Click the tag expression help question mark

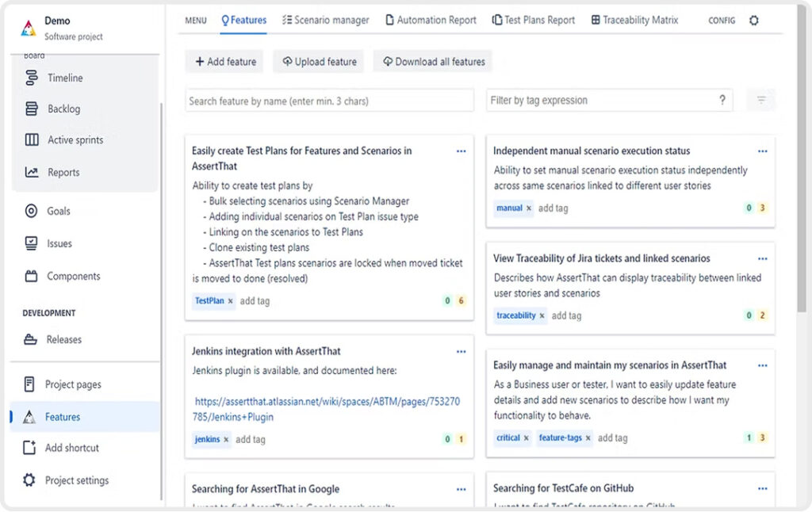[722, 100]
